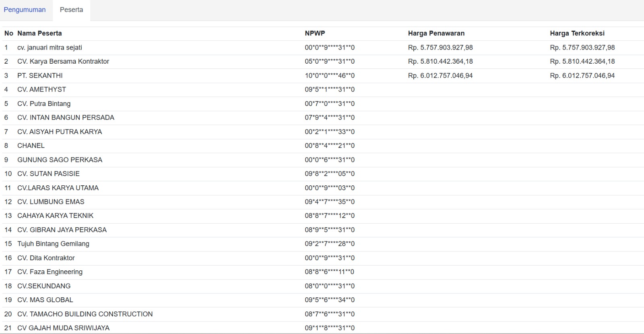This screenshot has width=644, height=334.
Task: Click CV. Faza Engineering name
Action: pos(50,272)
